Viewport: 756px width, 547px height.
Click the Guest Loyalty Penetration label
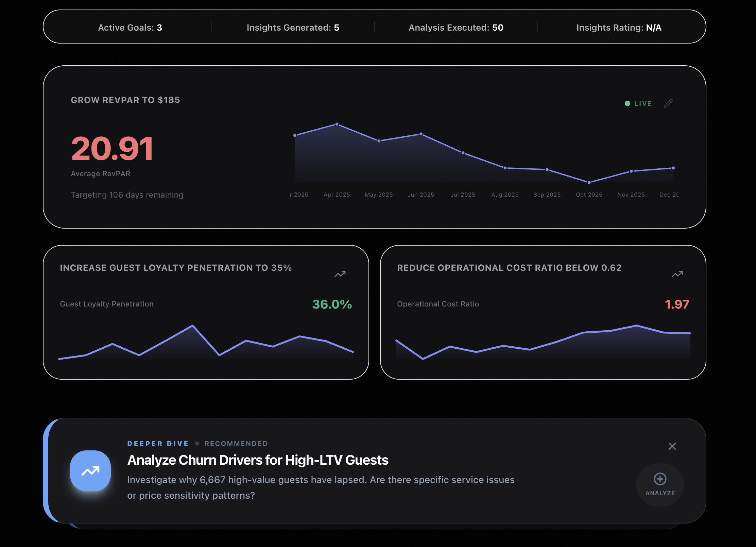(x=107, y=304)
